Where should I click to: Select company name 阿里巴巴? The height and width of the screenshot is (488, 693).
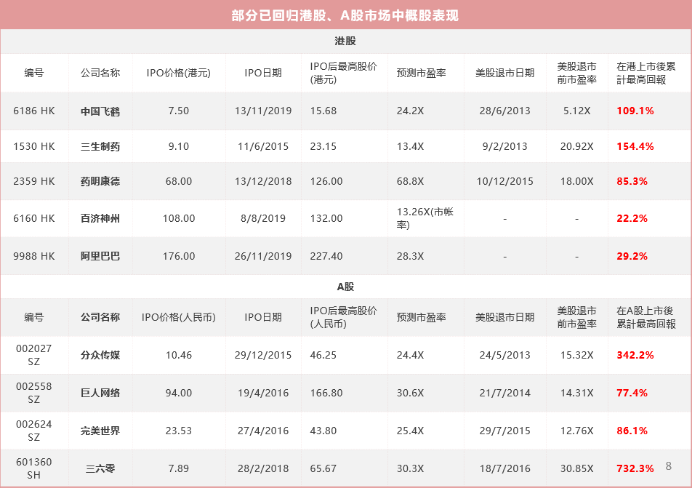(100, 256)
